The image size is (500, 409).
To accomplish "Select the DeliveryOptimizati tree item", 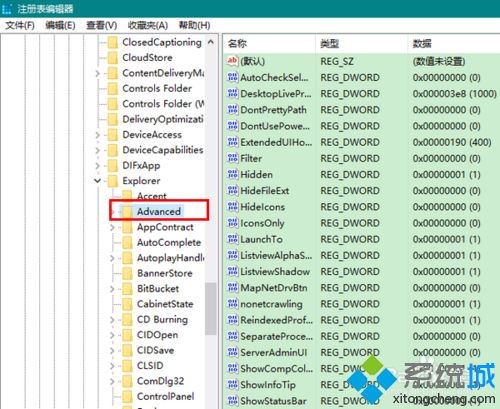I will [163, 119].
